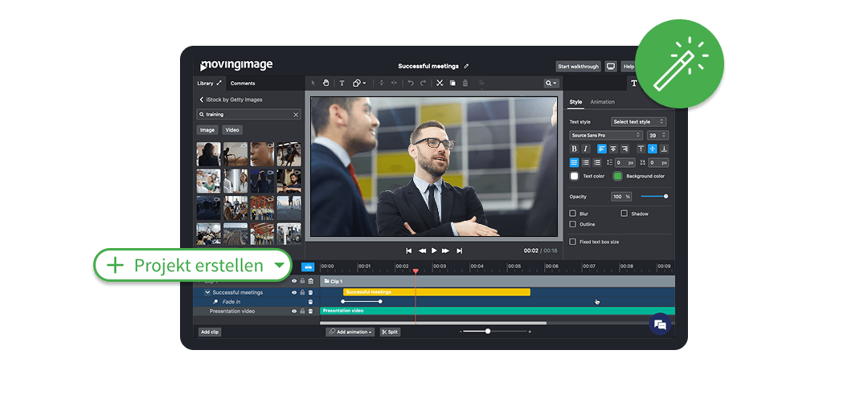Open the white Text color swatch
This screenshot has height=395, width=868.
pyautogui.click(x=575, y=176)
